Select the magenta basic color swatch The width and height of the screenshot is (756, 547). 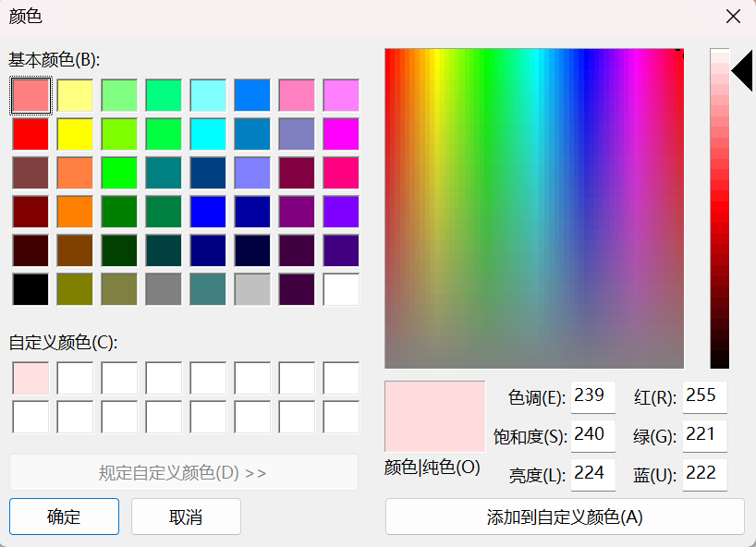[341, 133]
